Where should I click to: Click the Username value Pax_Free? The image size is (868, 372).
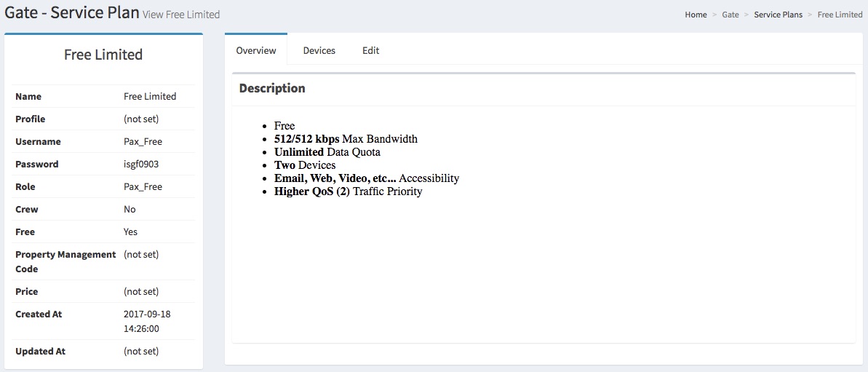coord(142,141)
